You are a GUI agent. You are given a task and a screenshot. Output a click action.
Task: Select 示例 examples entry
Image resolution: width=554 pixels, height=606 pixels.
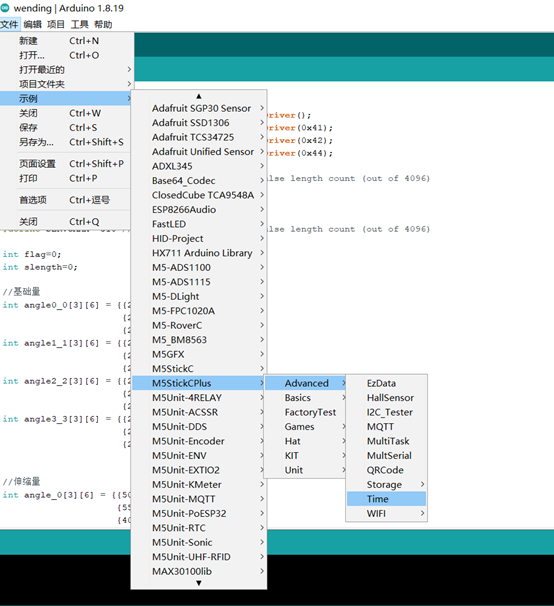(67, 99)
